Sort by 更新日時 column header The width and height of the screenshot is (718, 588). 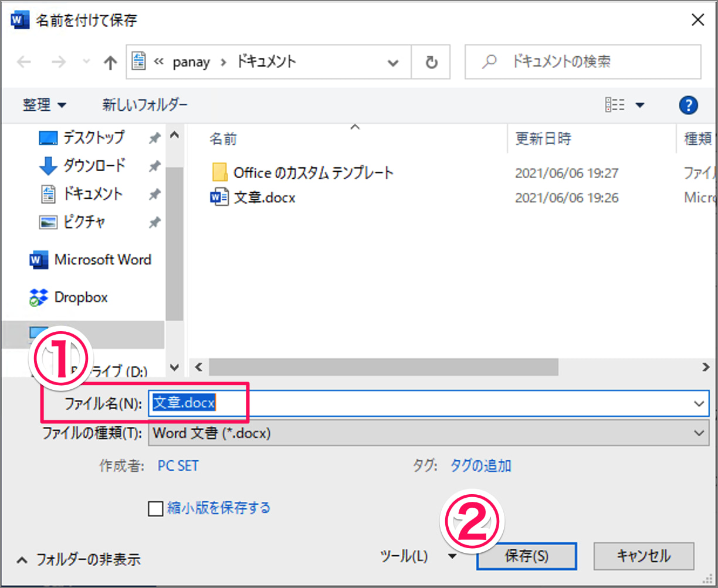pos(543,139)
